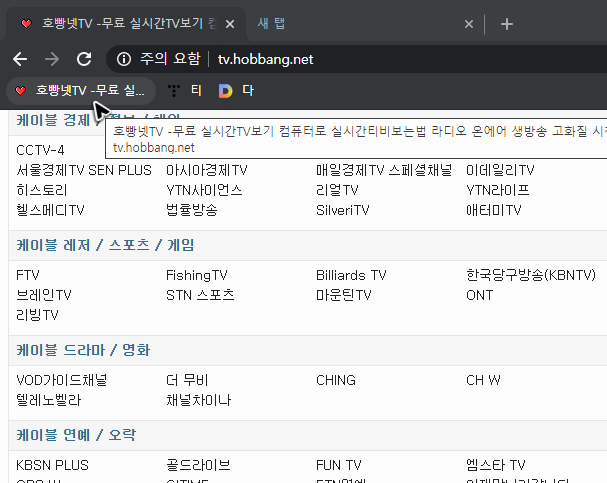
Task: Open the CHING channel
Action: point(336,380)
